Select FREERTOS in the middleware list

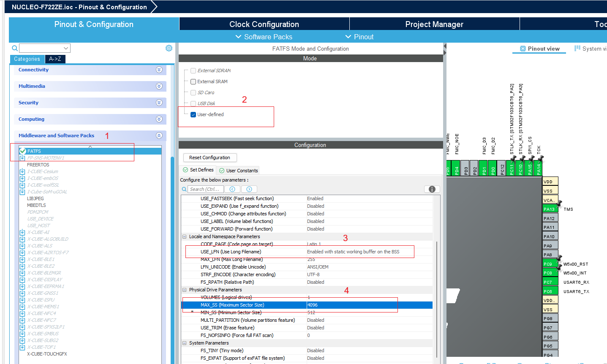pyautogui.click(x=38, y=165)
